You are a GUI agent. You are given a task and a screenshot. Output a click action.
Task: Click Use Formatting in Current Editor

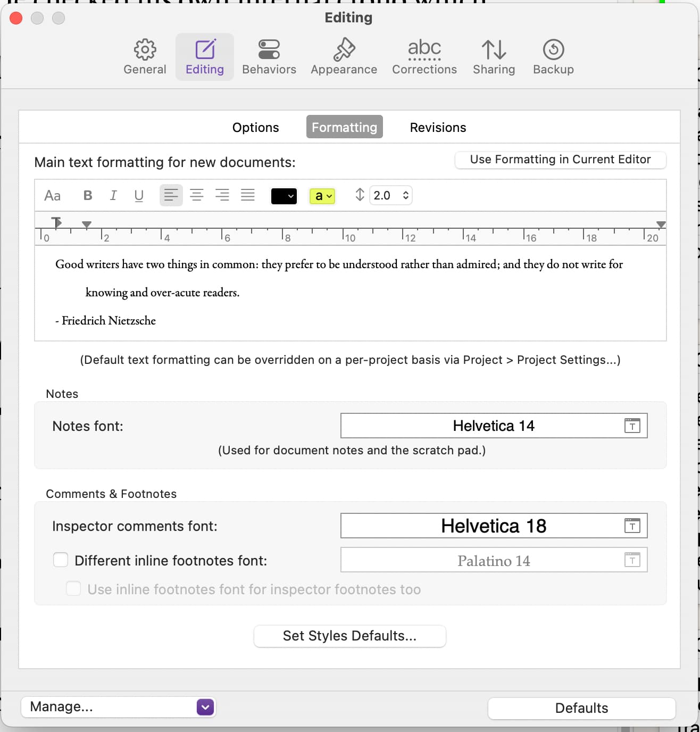tap(561, 160)
